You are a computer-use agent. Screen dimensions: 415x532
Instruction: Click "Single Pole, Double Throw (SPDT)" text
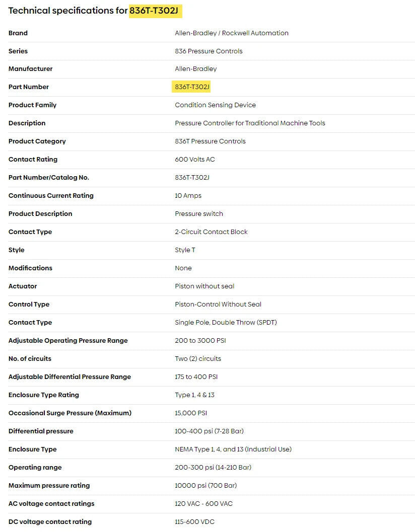226,323
